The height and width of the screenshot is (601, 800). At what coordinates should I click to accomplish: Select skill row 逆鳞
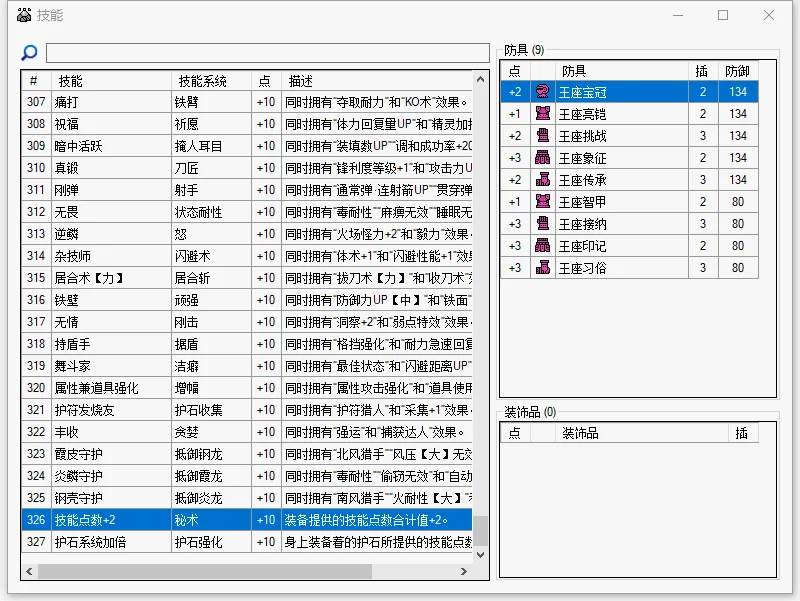pos(247,234)
